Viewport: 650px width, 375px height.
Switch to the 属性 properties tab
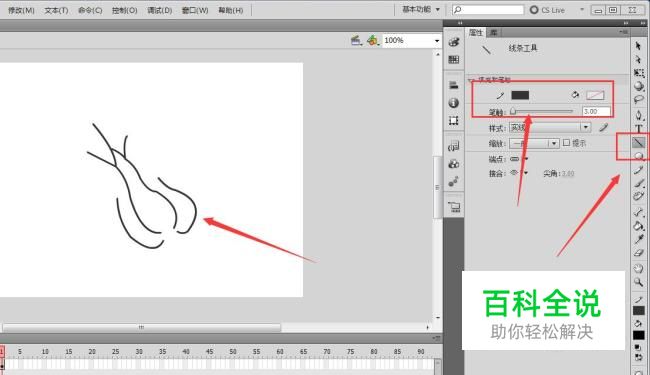(475, 32)
